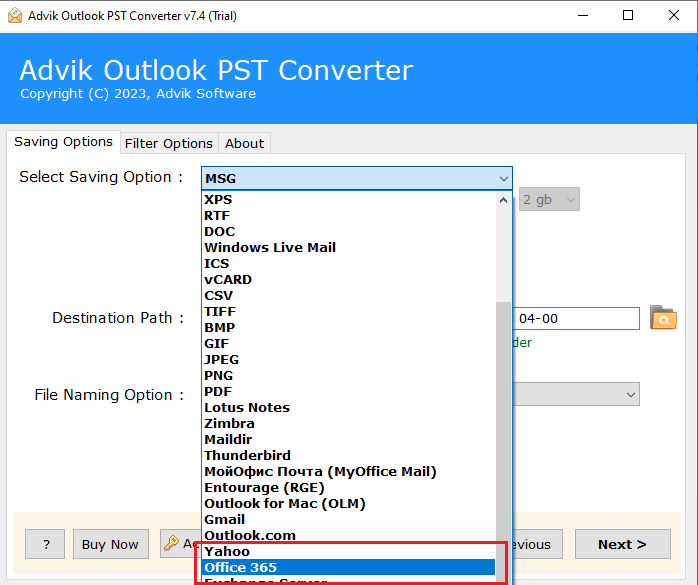Minimize the Advik converter window

pos(583,16)
